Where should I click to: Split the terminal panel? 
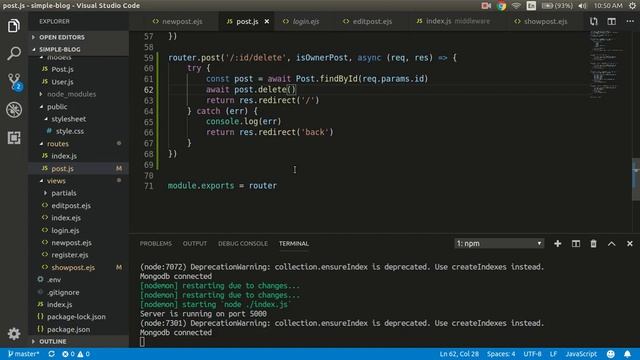click(576, 244)
